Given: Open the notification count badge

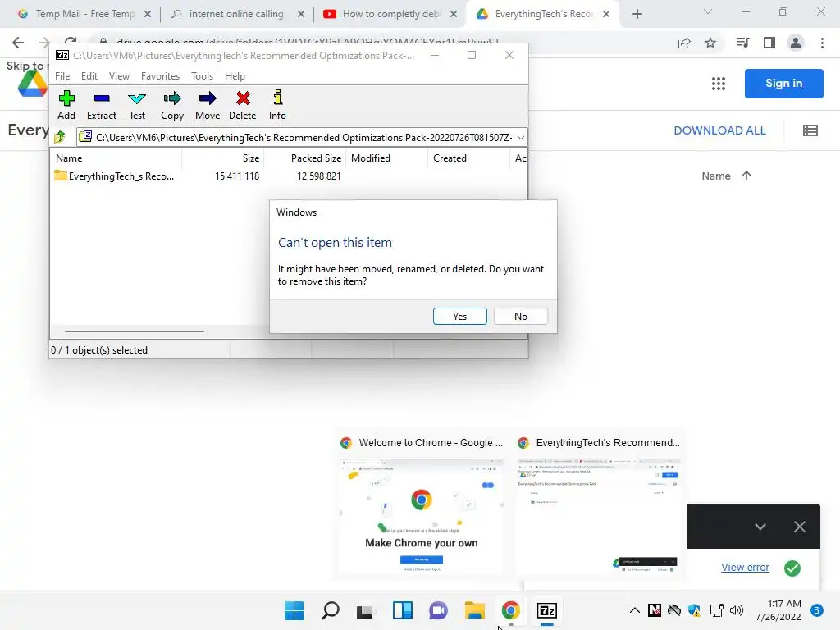Looking at the screenshot, I should (x=816, y=610).
